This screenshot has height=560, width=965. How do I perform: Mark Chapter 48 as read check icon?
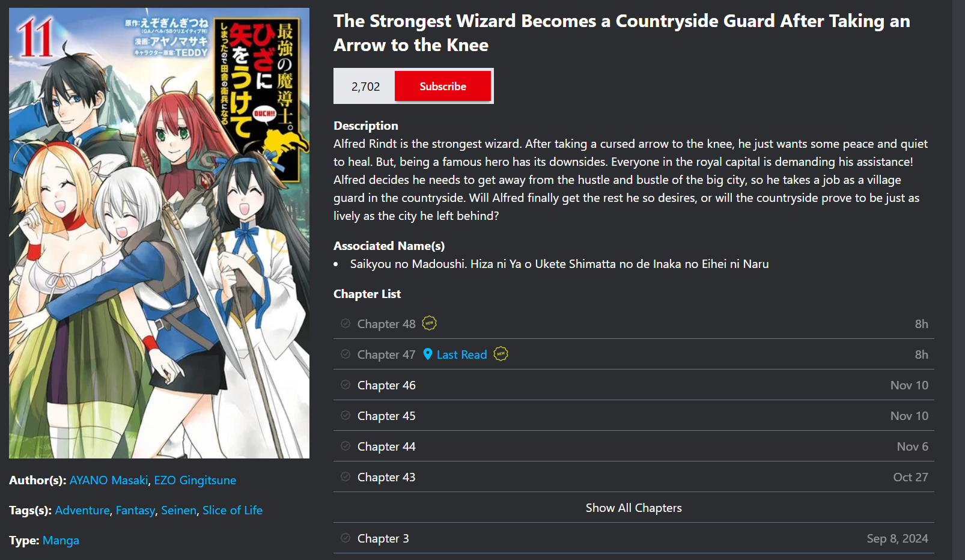346,323
